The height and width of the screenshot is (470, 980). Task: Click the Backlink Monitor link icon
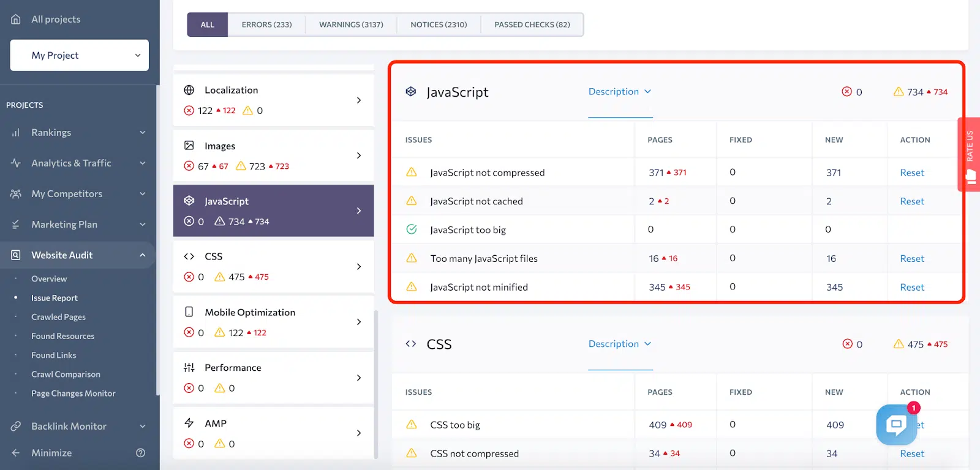(x=16, y=426)
